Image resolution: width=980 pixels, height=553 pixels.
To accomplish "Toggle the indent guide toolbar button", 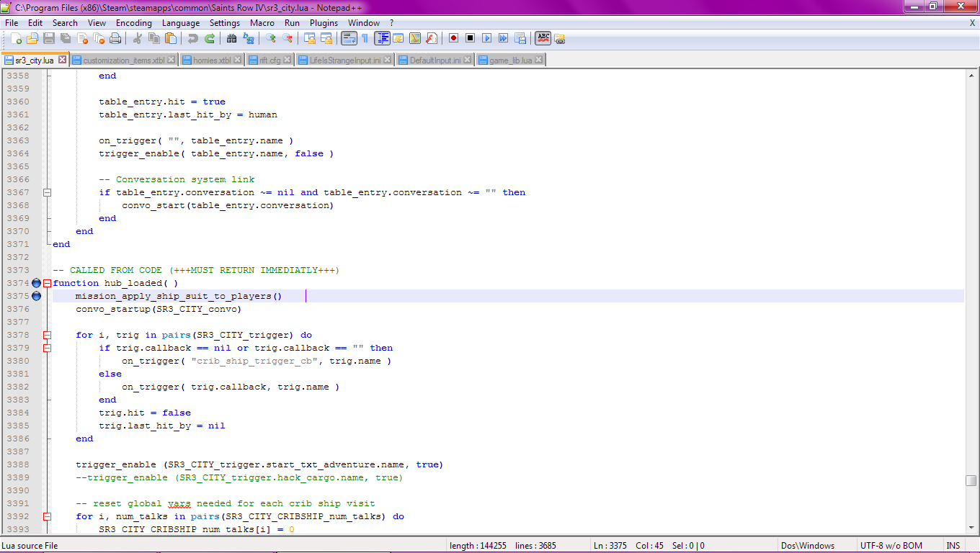I will [x=383, y=38].
